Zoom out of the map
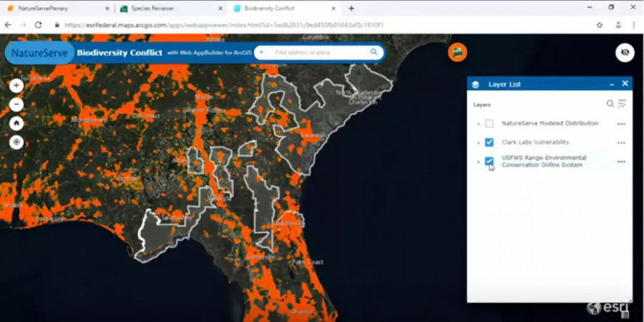This screenshot has height=322, width=644. pyautogui.click(x=17, y=104)
